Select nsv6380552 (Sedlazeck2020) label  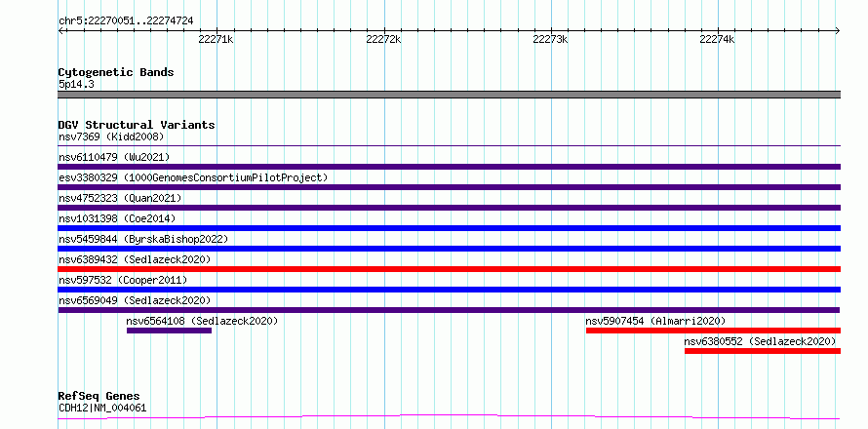[760, 341]
